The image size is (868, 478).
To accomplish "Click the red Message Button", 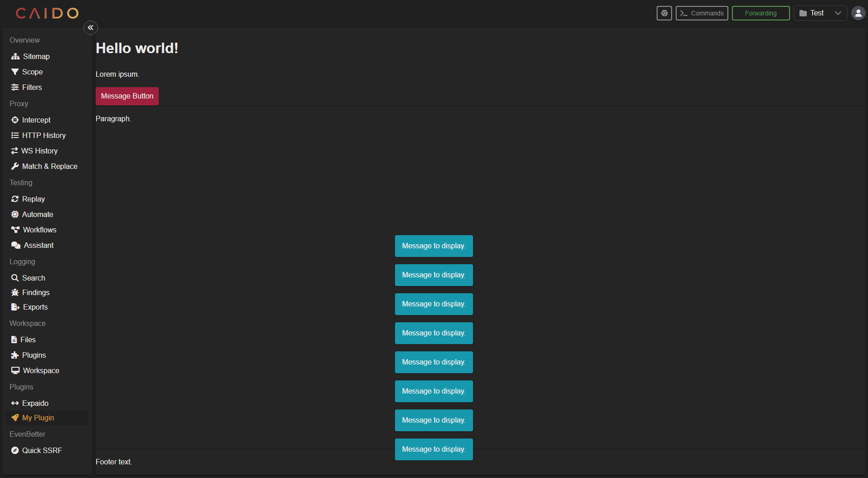I will pyautogui.click(x=127, y=96).
